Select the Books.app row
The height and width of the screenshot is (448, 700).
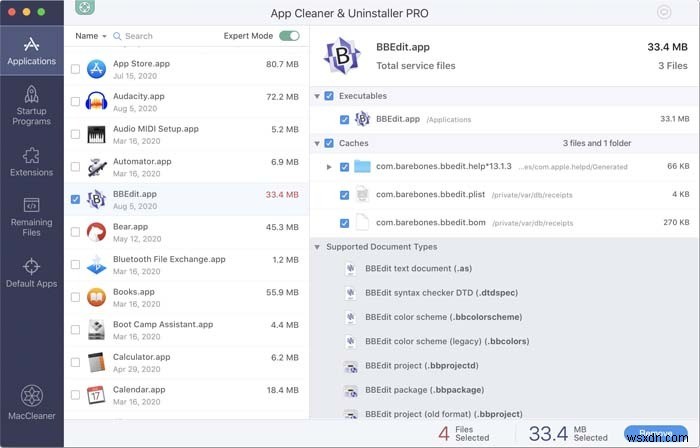(187, 297)
